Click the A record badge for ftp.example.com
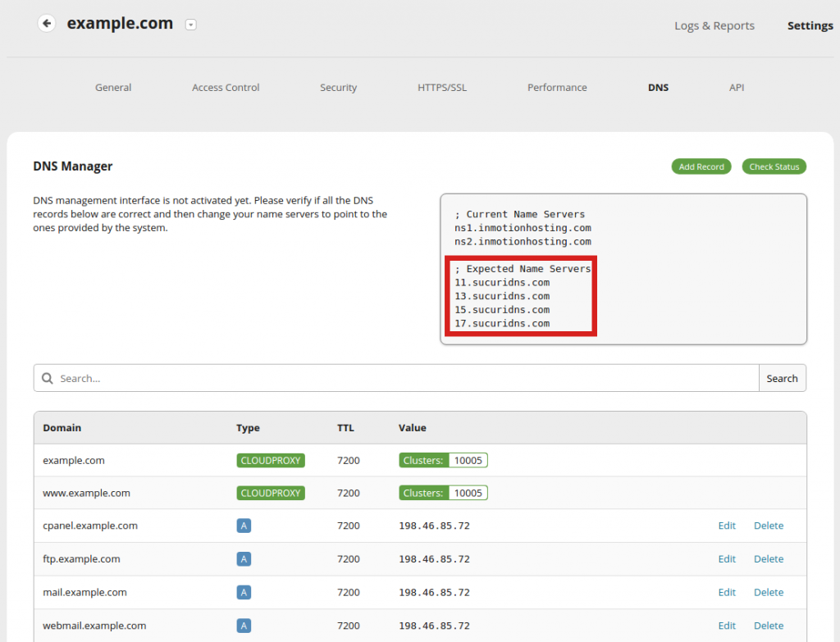The image size is (840, 642). [x=244, y=558]
